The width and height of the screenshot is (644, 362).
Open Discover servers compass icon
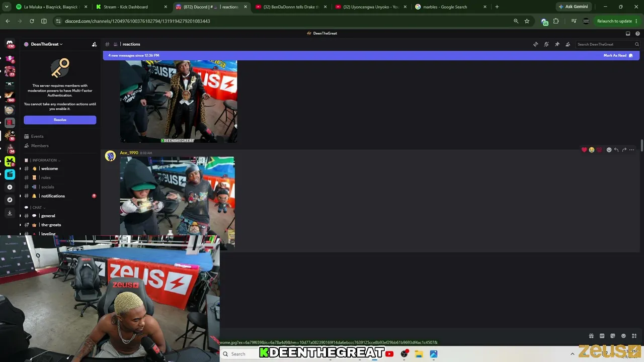[10, 200]
